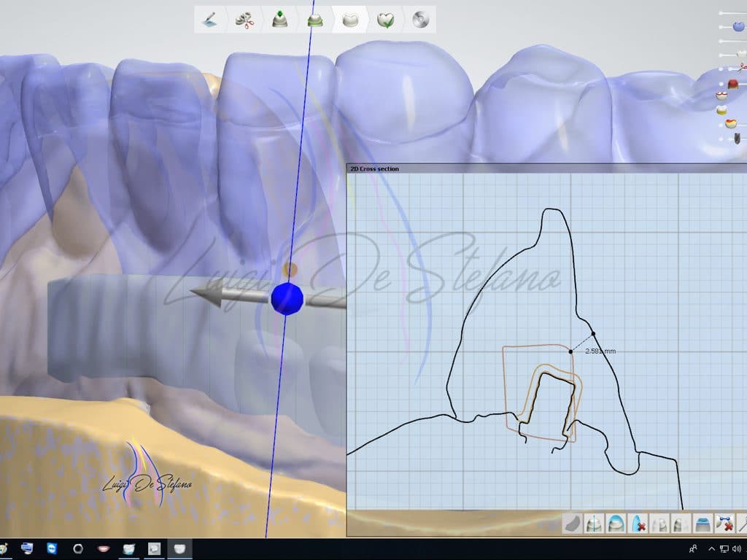Toggle the dark implant pin visibility
This screenshot has height=560, width=747.
(737, 139)
